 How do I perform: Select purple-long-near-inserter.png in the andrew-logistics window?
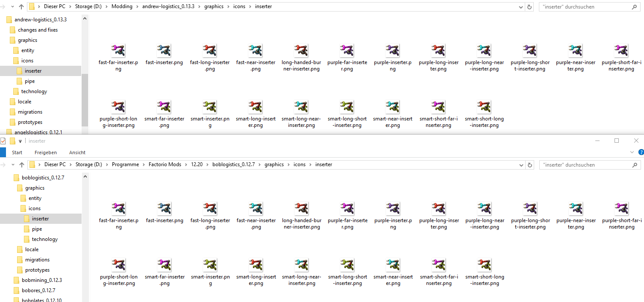click(484, 58)
